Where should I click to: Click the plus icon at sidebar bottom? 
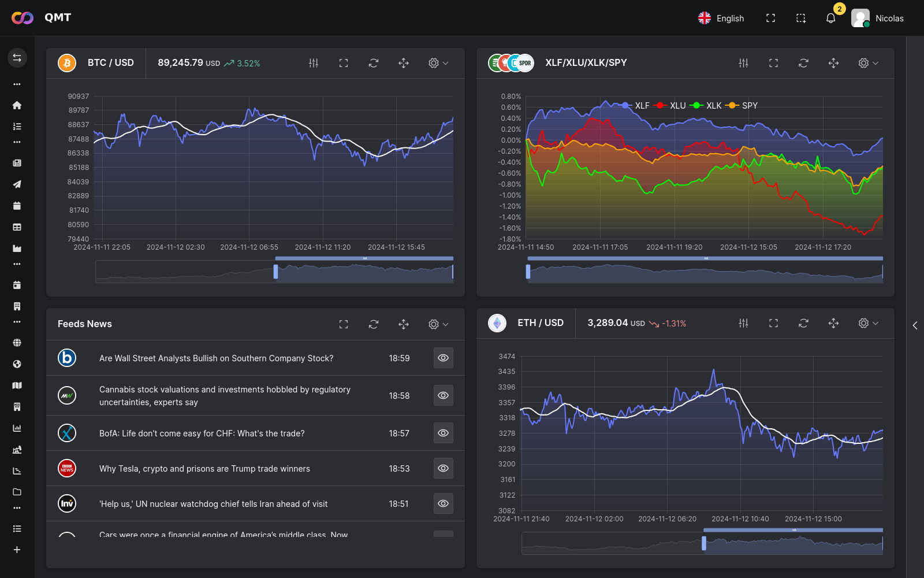click(x=17, y=550)
